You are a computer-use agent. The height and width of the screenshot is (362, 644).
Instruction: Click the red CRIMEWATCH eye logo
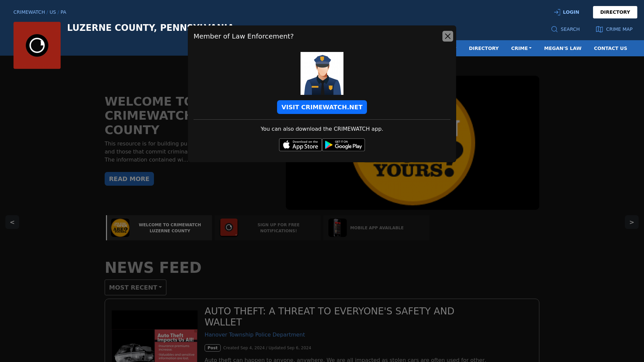click(37, 45)
